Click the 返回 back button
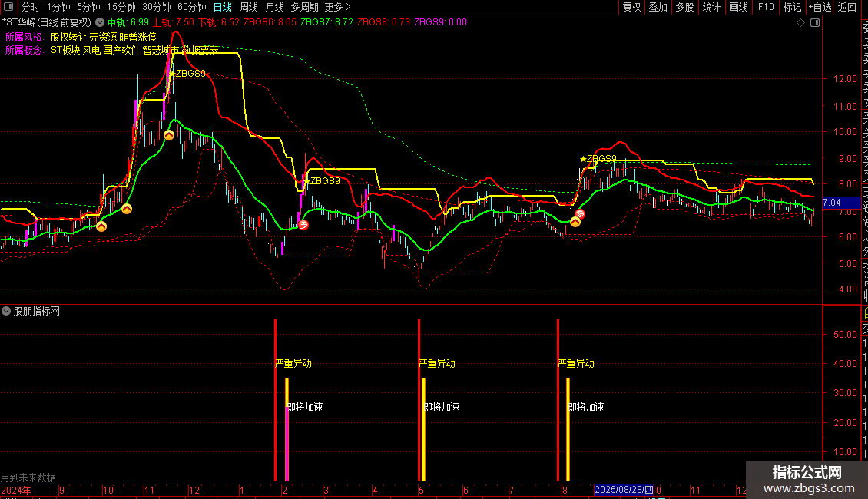Screen dimensions: 868x499 [847, 7]
